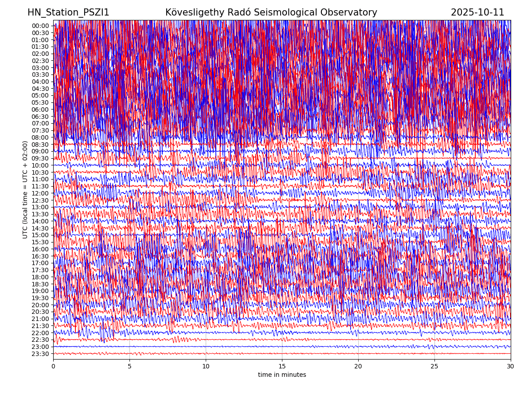Image resolution: width=532 pixels, height=399 pixels.
Task: Click the 15 minute x-axis tick
Action: (282, 366)
